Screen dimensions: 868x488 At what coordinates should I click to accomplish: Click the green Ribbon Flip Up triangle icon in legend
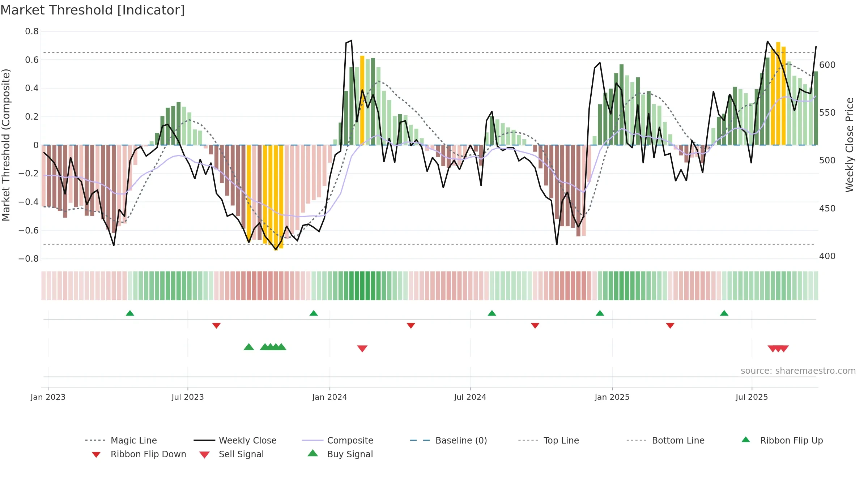click(x=746, y=440)
